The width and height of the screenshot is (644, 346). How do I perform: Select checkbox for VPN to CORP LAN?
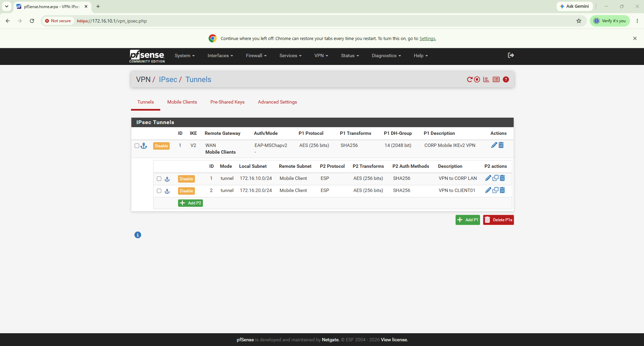coord(159,179)
